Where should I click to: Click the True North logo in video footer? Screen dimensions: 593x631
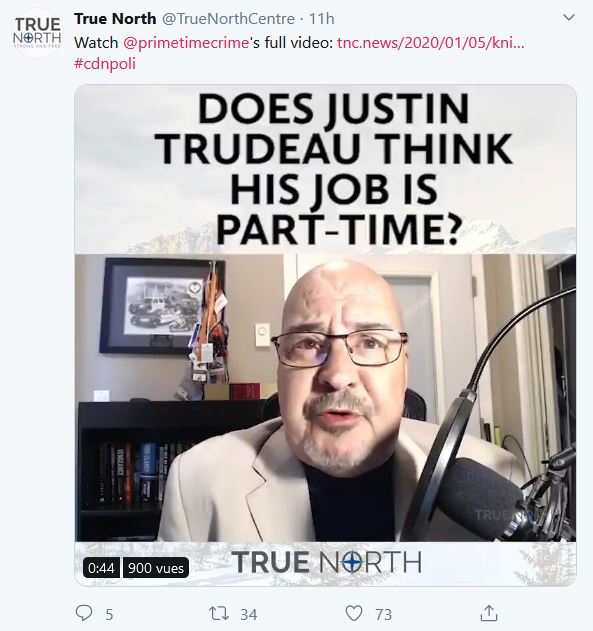tap(327, 562)
